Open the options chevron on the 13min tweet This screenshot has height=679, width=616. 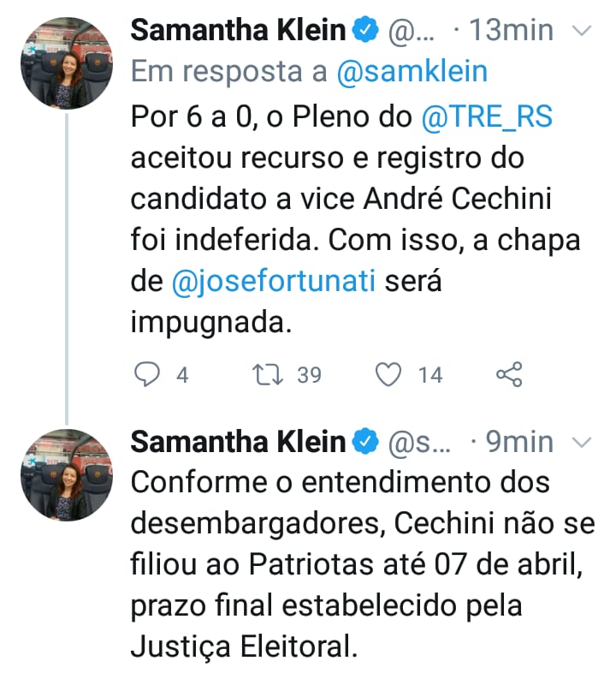pos(581,31)
